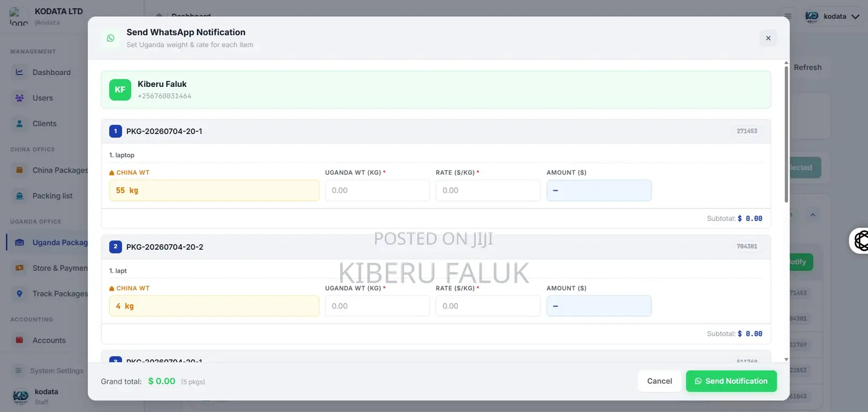The width and height of the screenshot is (868, 412).
Task: Click the Track Packages location pin icon
Action: [20, 294]
